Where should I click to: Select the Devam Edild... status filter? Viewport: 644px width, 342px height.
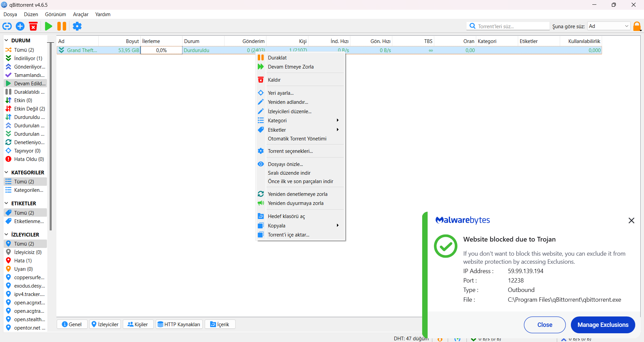point(25,83)
